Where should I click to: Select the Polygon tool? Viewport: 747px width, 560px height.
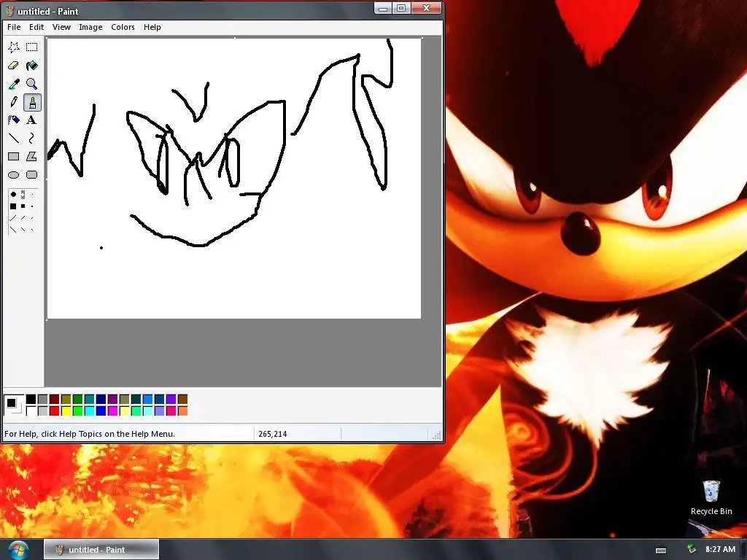pyautogui.click(x=32, y=156)
